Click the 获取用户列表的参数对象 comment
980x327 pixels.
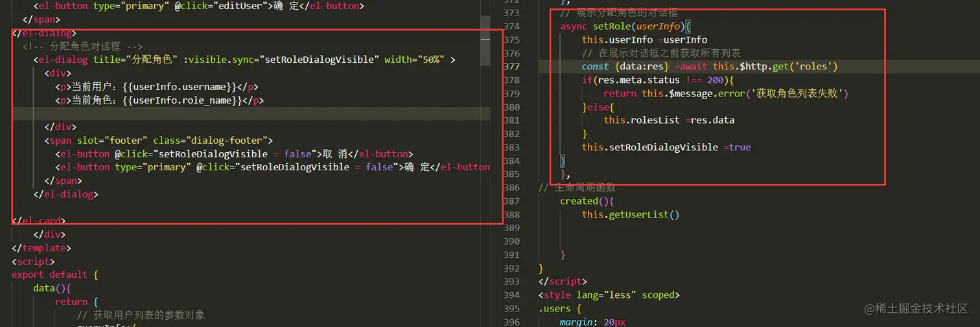141,315
